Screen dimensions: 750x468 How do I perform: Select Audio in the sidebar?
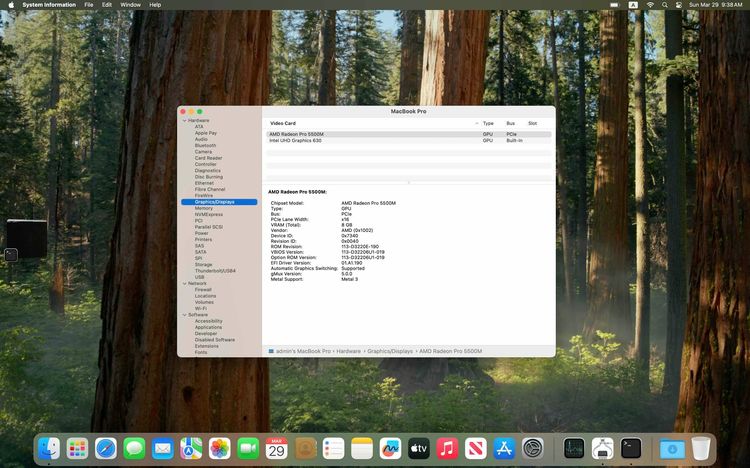(201, 139)
